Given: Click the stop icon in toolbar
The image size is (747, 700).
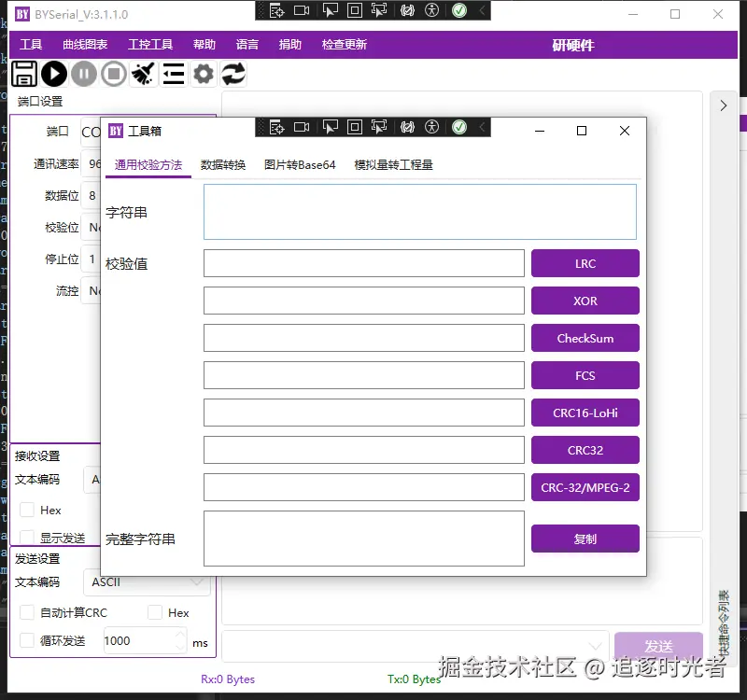Looking at the screenshot, I should (x=114, y=75).
